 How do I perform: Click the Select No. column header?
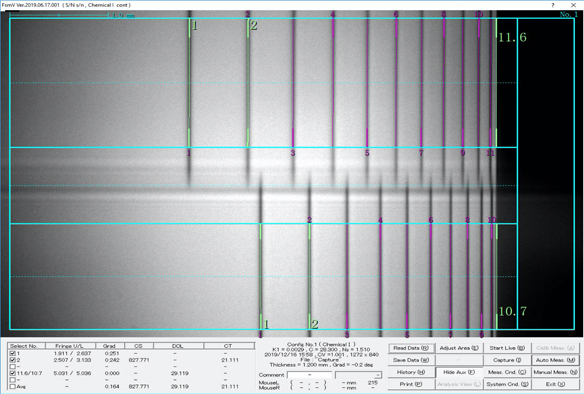pyautogui.click(x=27, y=346)
